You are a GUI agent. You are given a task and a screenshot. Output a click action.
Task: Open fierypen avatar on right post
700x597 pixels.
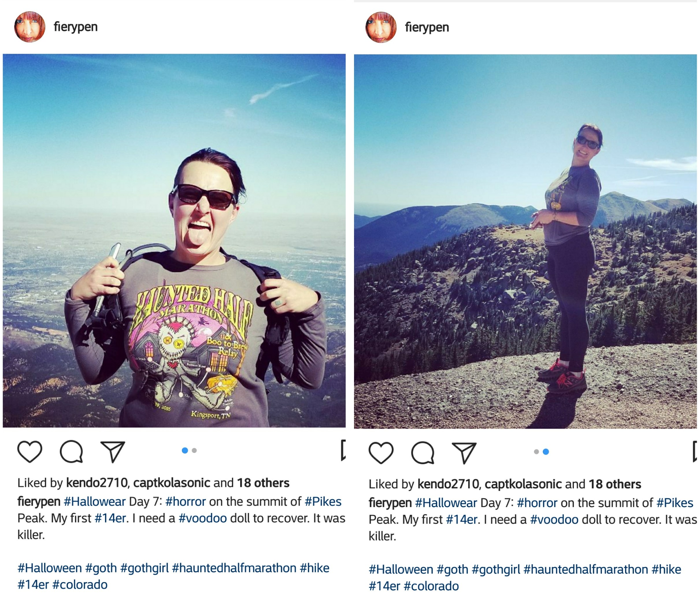(381, 27)
